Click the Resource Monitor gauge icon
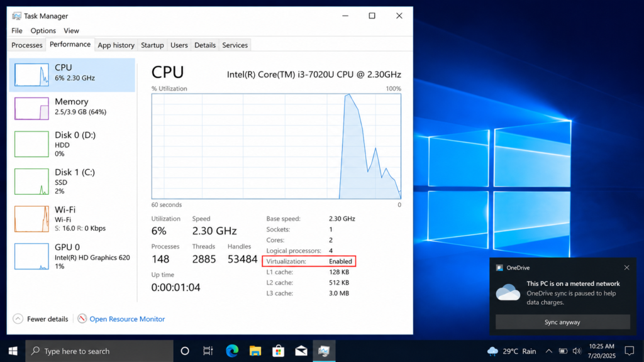644x362 pixels. click(x=82, y=319)
